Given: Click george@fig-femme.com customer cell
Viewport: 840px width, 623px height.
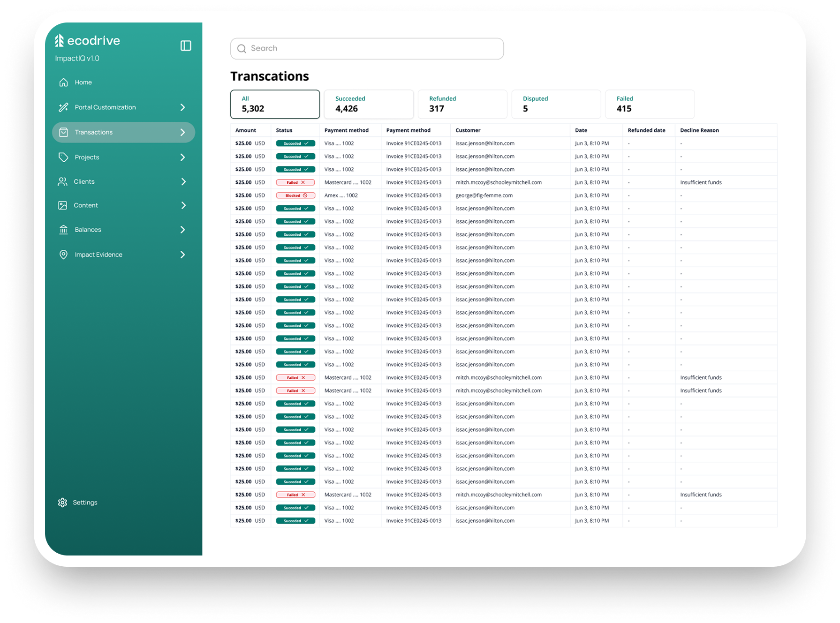Looking at the screenshot, I should tap(484, 195).
